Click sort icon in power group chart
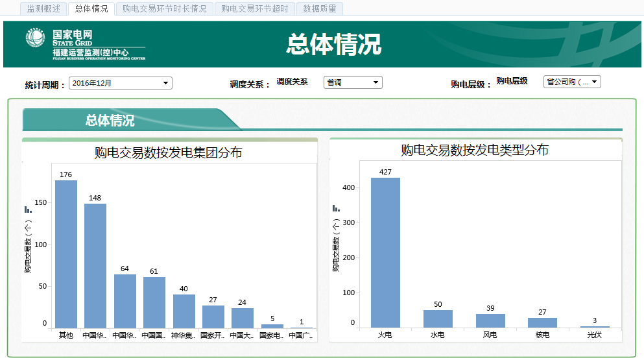This screenshot has height=360, width=644. click(x=28, y=210)
